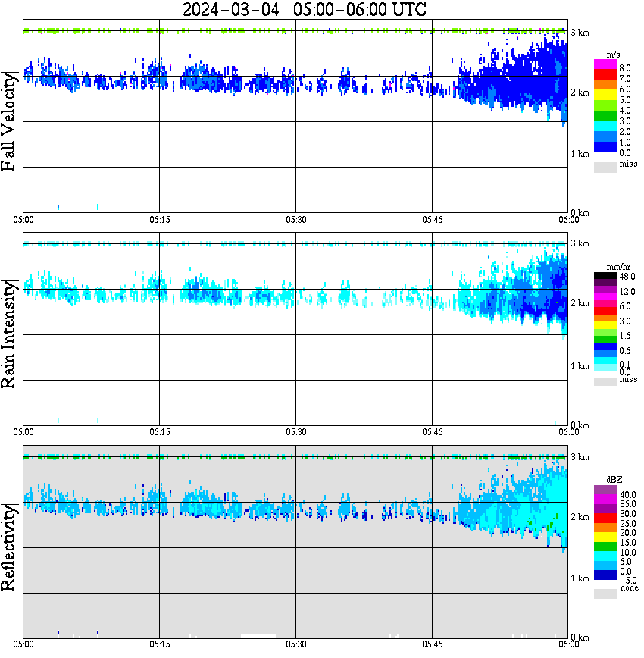Click the 05:00 tick label under Reflectivity
The height and width of the screenshot is (658, 644).
point(23,644)
